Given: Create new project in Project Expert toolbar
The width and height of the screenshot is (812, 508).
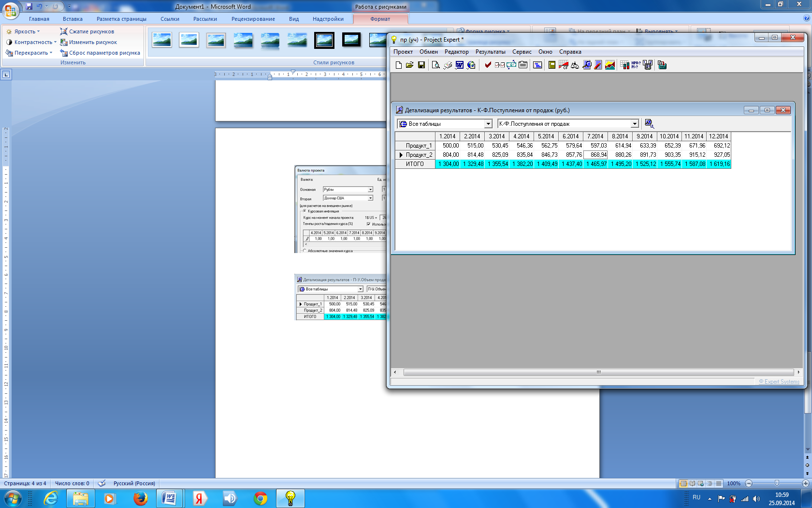Looking at the screenshot, I should 398,65.
